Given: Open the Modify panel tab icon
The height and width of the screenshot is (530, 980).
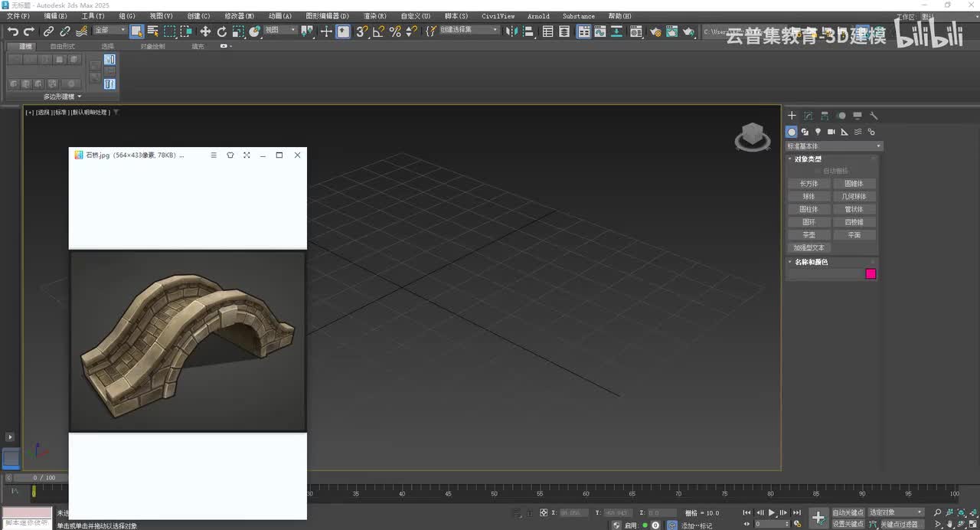Looking at the screenshot, I should tap(808, 116).
